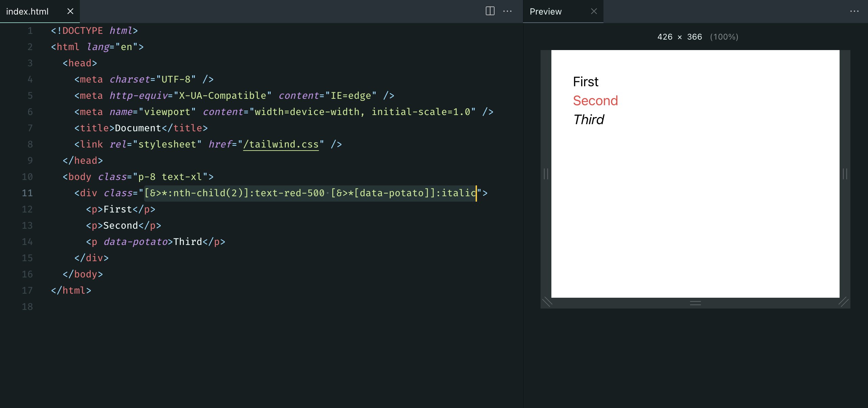Screen dimensions: 868x408
Task: Click the bottom-right diagonal resize grip
Action: click(843, 302)
